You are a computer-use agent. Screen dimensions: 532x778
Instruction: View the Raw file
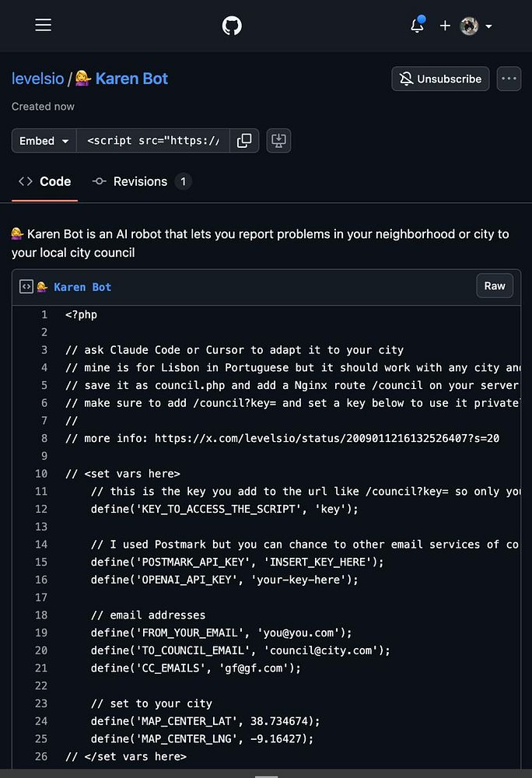point(495,286)
